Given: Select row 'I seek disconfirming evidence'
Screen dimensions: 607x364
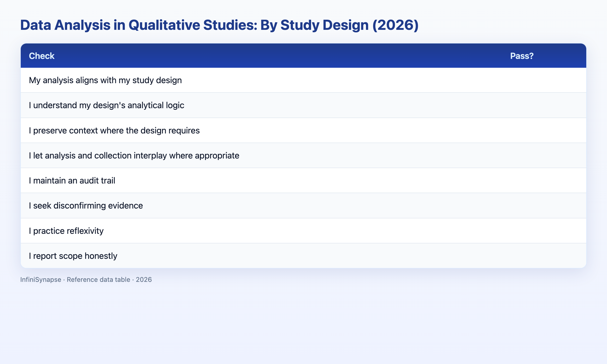Looking at the screenshot, I should pos(303,206).
